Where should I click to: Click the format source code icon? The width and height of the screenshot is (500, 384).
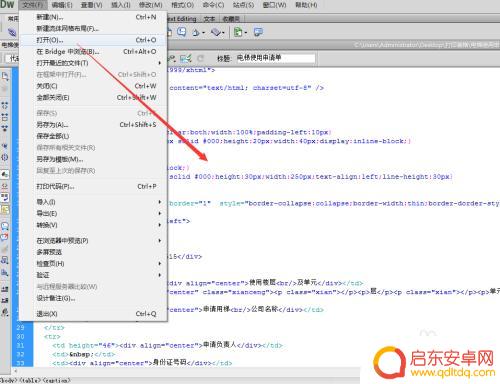[5, 312]
